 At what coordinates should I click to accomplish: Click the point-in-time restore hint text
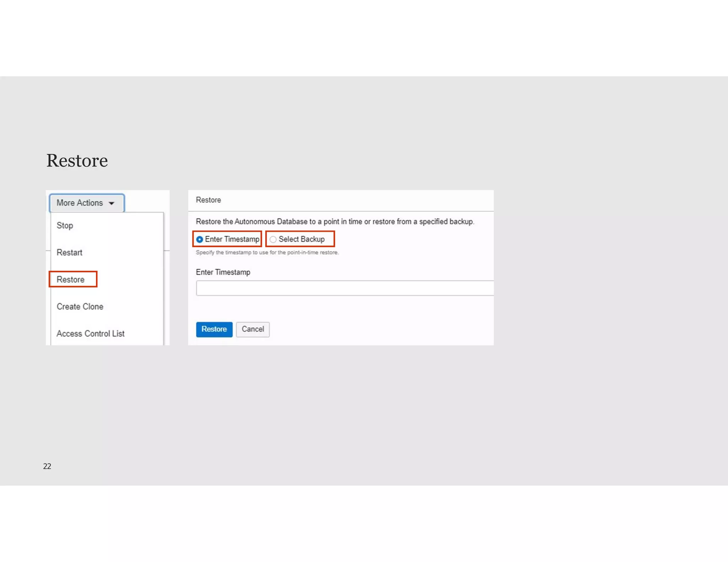click(x=267, y=253)
